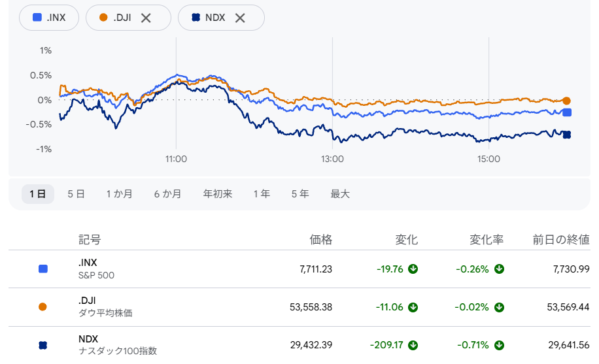Image resolution: width=599 pixels, height=364 pixels.
Task: Click the 価格 column header
Action: coord(321,239)
